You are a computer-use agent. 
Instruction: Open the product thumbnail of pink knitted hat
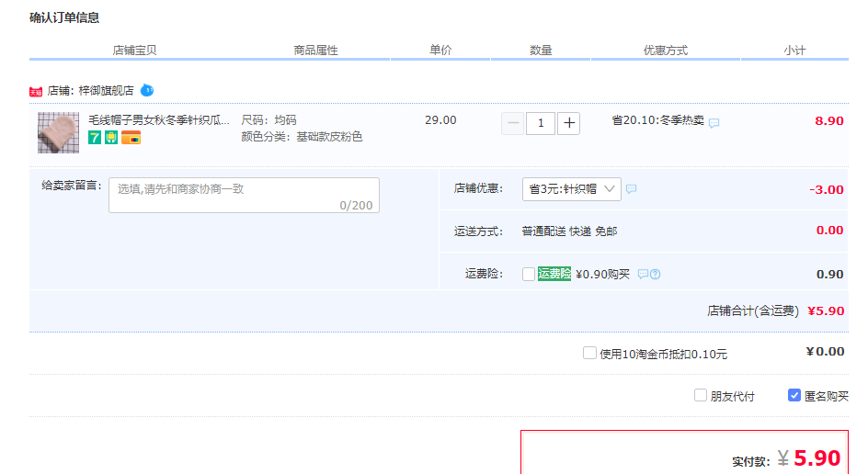(58, 133)
